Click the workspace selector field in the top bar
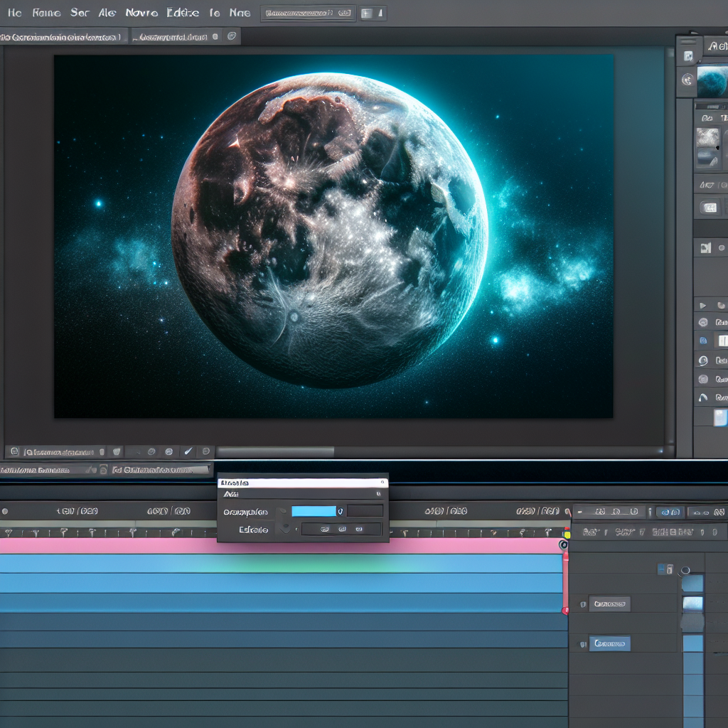728x728 pixels. click(x=309, y=14)
